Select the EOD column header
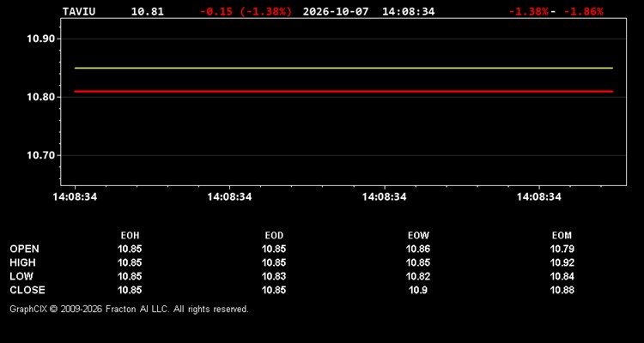 [274, 236]
